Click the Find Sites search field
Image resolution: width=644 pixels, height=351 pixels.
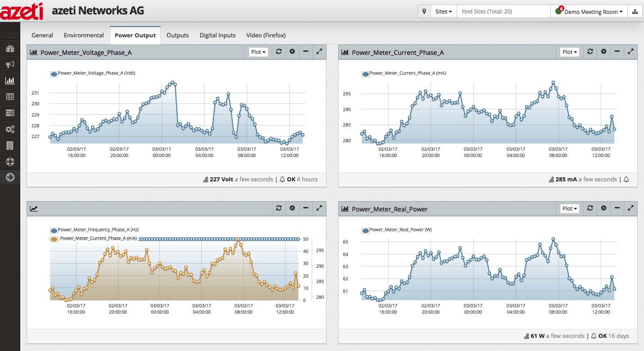tap(503, 12)
